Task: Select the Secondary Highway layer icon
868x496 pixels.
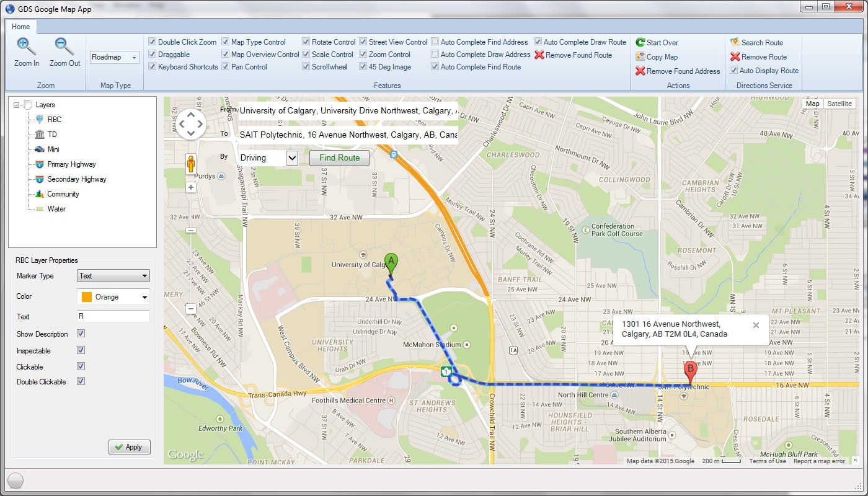Action: coord(40,179)
